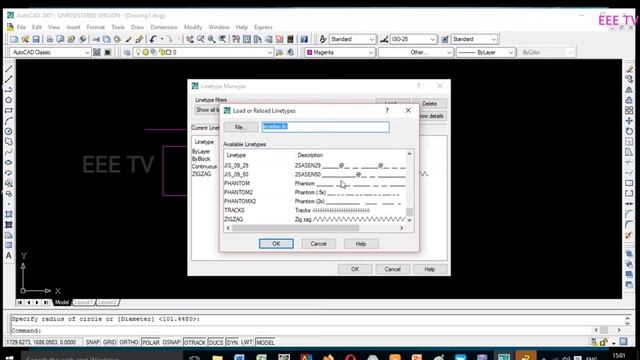Viewport: 640px width, 360px height.
Task: Click the Pan realtime icon
Action: pyautogui.click(x=190, y=39)
